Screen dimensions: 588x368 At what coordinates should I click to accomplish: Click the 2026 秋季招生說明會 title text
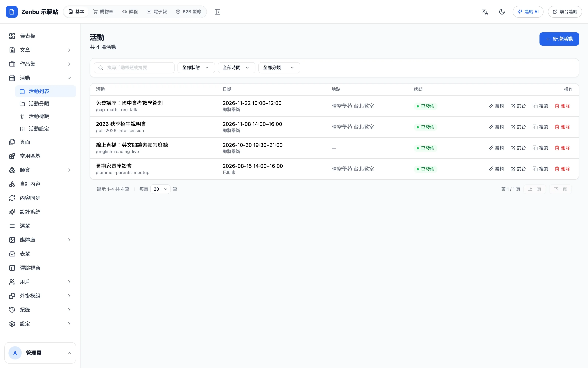[x=121, y=124]
